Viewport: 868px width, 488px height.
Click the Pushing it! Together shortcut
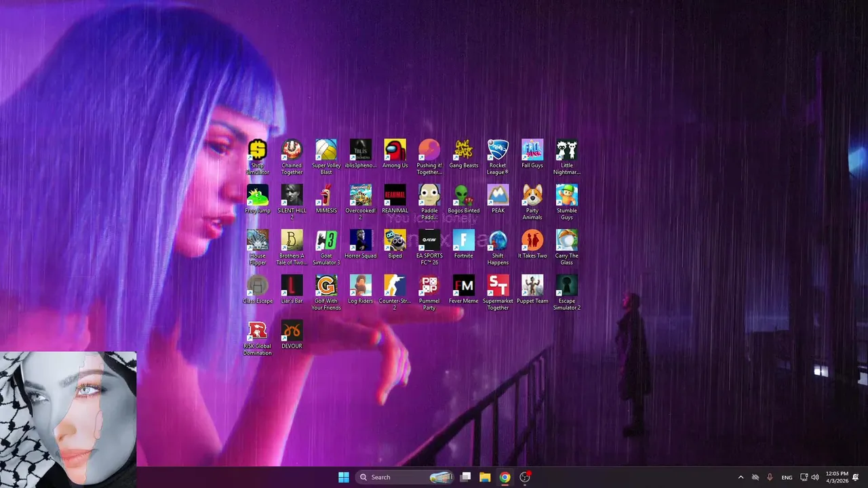point(429,157)
